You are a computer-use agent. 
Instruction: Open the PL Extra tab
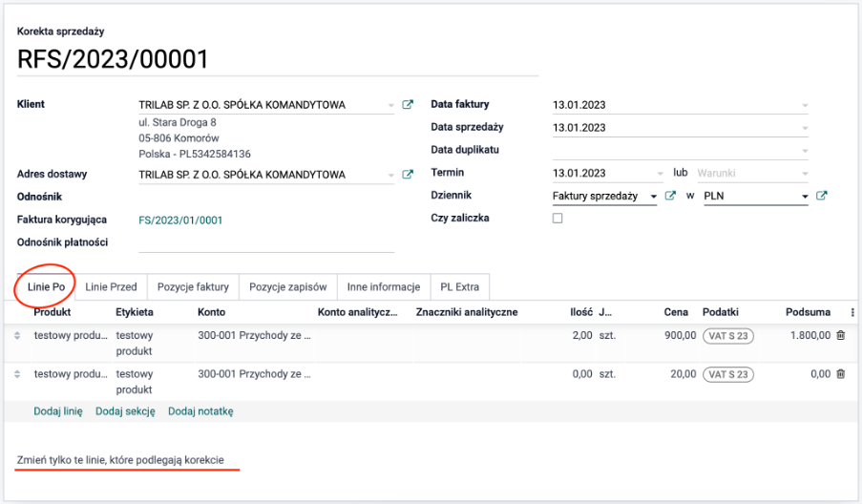tap(459, 286)
